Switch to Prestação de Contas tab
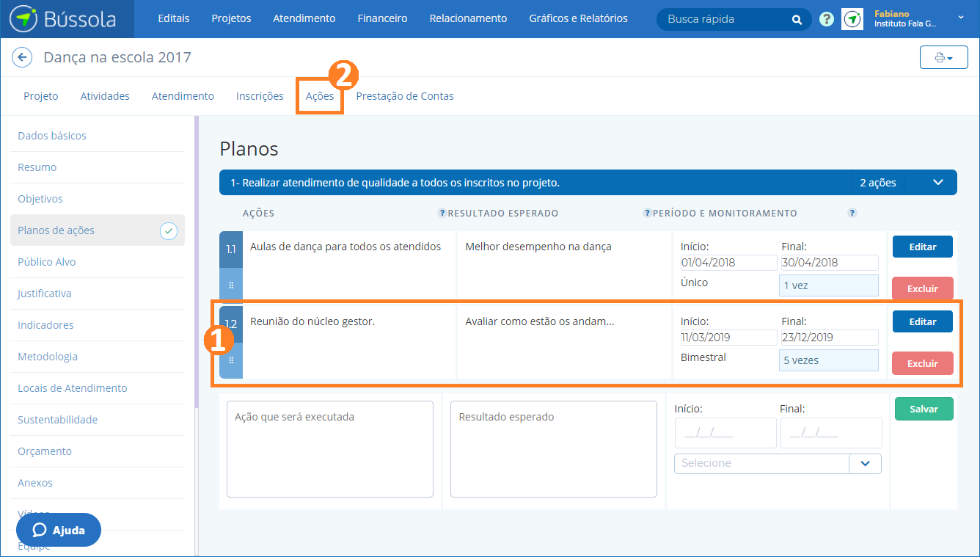 (405, 96)
